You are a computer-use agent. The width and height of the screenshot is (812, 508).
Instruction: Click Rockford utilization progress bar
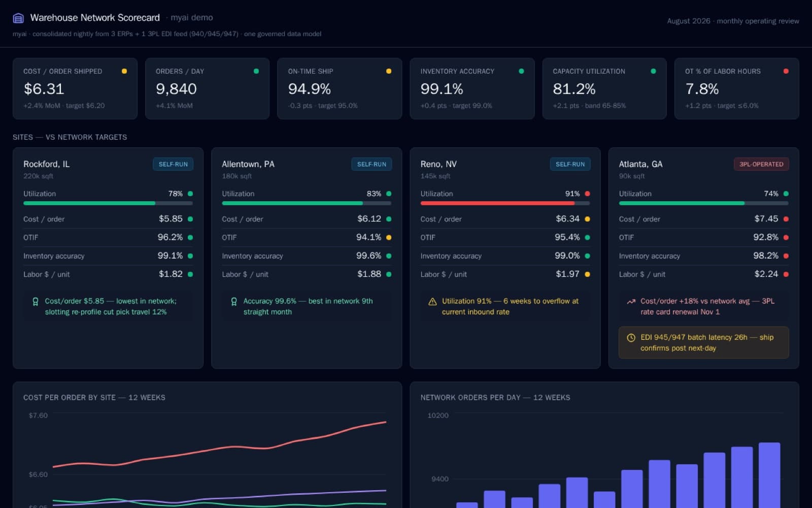click(x=108, y=203)
